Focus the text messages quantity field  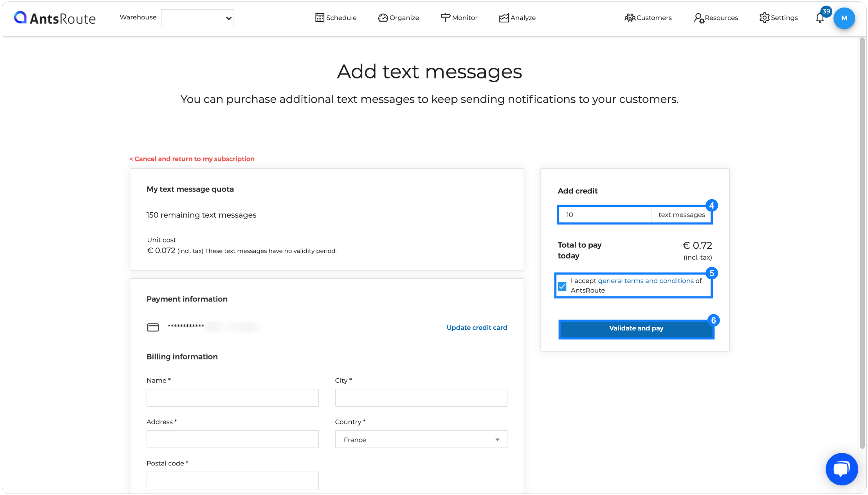(x=605, y=215)
